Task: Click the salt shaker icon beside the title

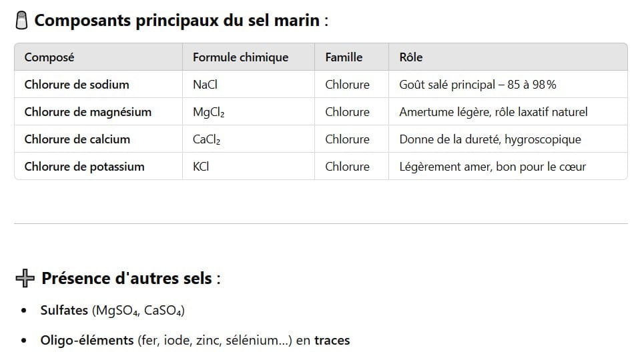Action: [21, 21]
